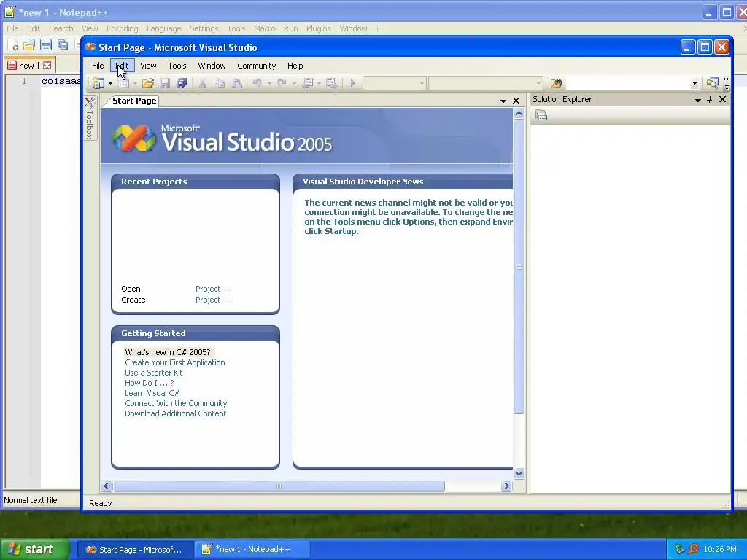The width and height of the screenshot is (747, 560).
Task: Click "Download Additional Content" link
Action: click(x=175, y=414)
